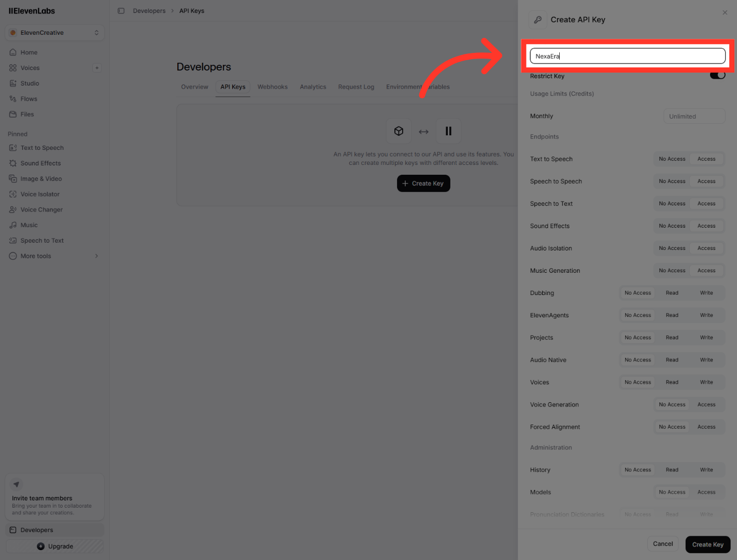Toggle the Restrict Key switch
The image size is (737, 560).
(x=718, y=76)
